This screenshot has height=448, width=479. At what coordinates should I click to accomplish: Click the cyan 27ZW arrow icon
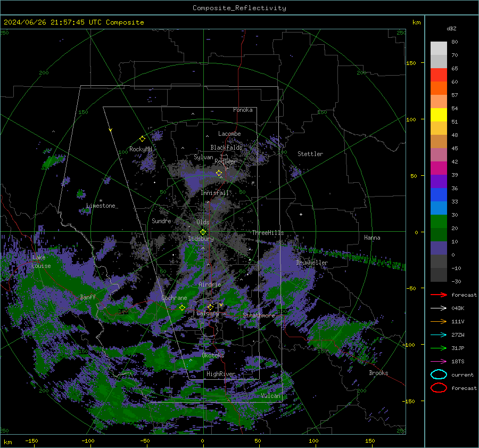click(x=439, y=335)
